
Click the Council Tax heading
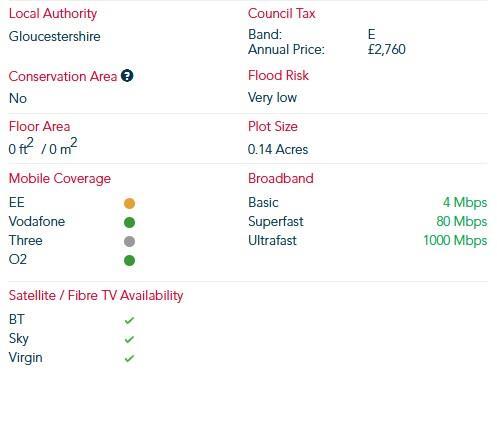[x=282, y=13]
